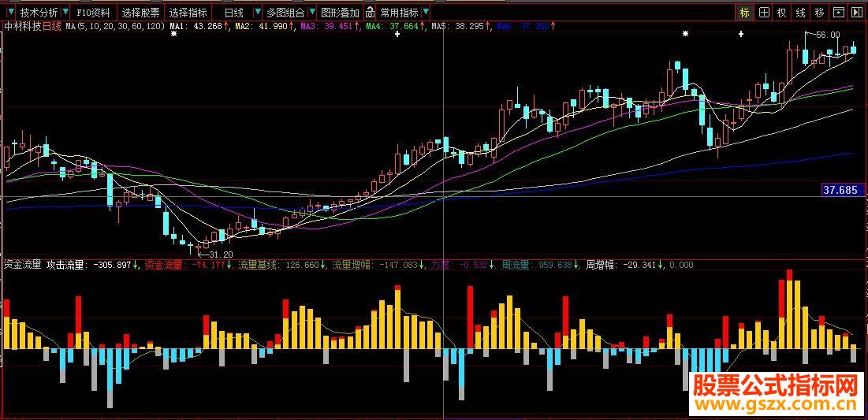Screen dimensions: 868x420
Task: Open the F10资料 menu
Action: tap(94, 12)
